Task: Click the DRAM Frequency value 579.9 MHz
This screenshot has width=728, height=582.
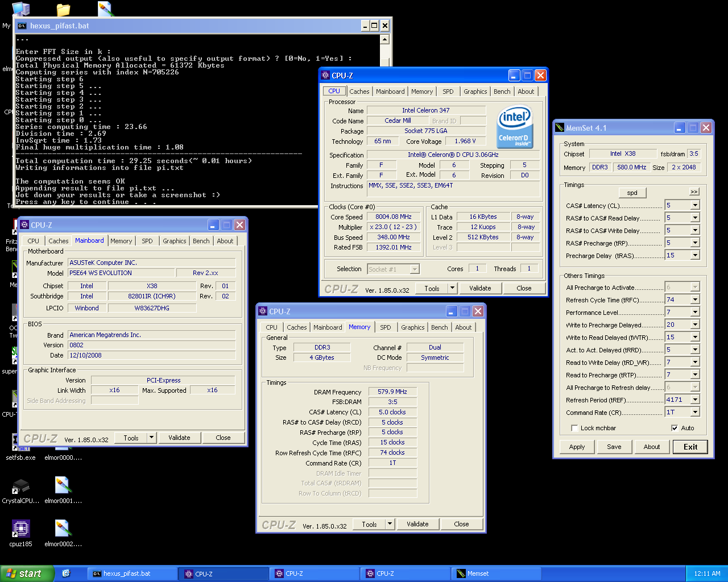Action: pos(392,392)
